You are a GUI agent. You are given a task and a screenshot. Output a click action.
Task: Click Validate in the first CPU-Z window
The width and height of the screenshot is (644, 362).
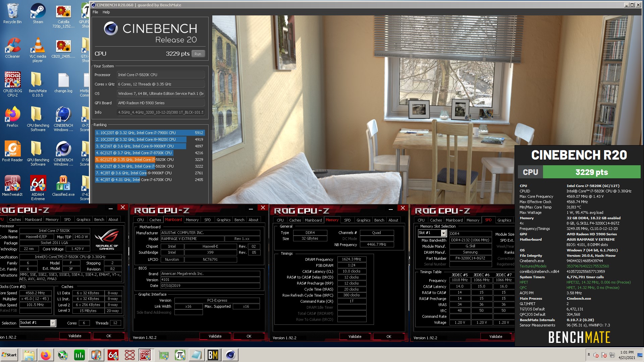[x=75, y=336]
